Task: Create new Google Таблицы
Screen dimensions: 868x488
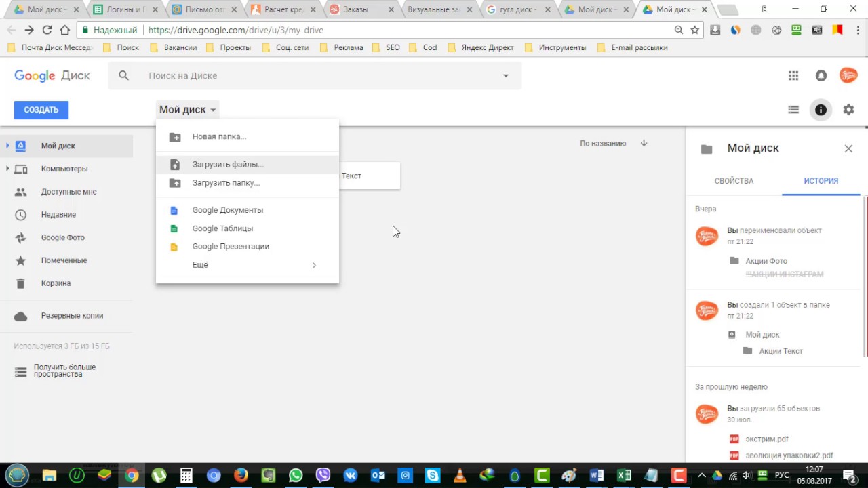Action: (248, 228)
